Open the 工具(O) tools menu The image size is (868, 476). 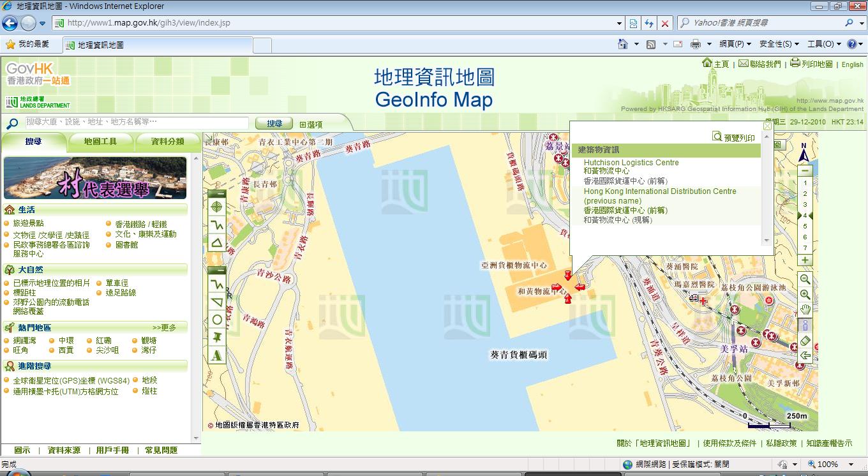tap(825, 44)
